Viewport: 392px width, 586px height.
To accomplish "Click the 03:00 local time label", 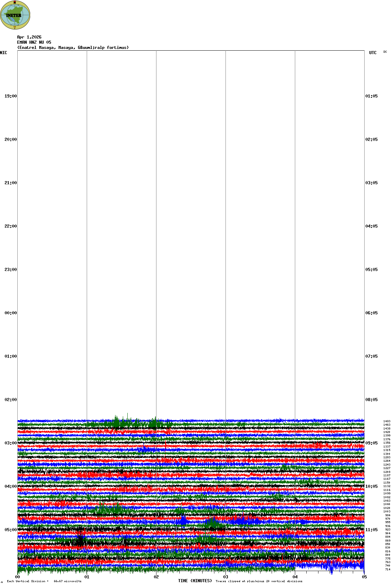I will click(x=10, y=443).
